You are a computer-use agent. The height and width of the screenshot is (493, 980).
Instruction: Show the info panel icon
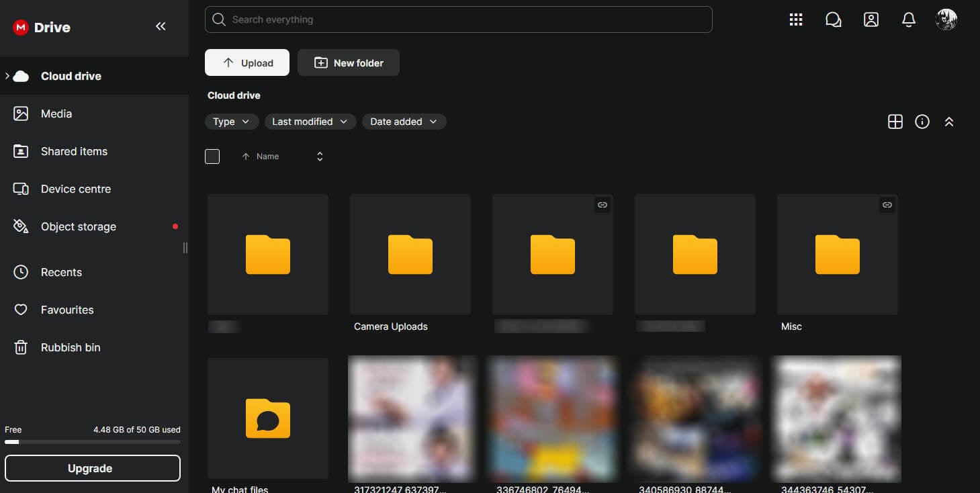click(x=922, y=122)
